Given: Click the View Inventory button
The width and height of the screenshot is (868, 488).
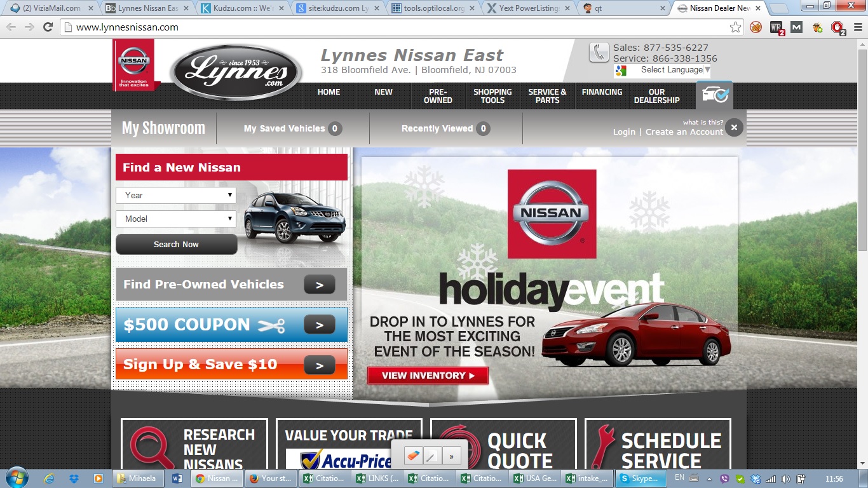Looking at the screenshot, I should pyautogui.click(x=428, y=376).
